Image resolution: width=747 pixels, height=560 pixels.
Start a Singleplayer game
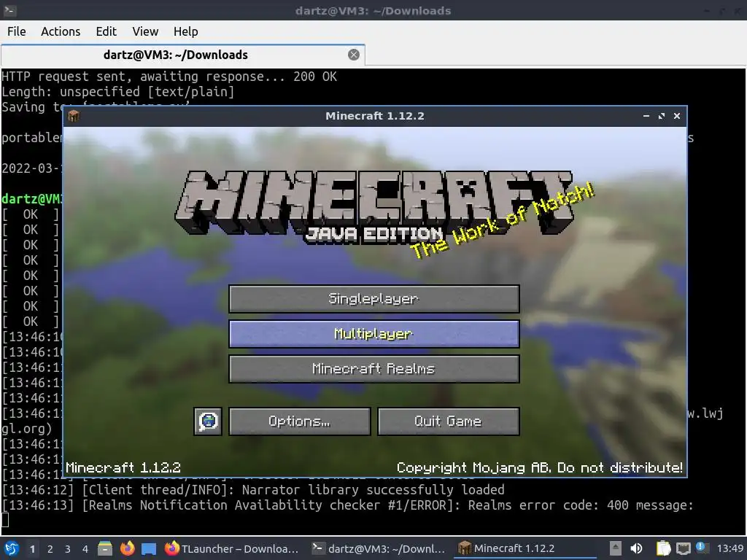coord(374,298)
